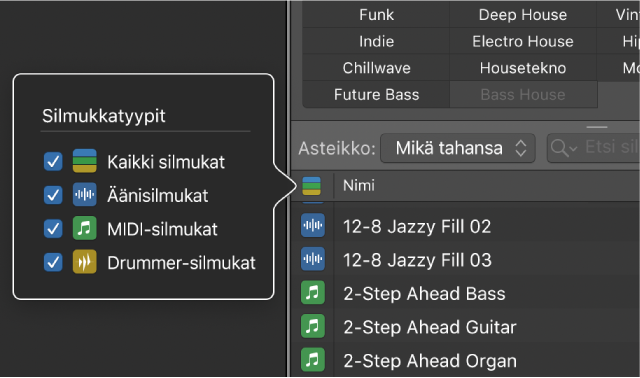Click the audio loop icon beside 12-8 Jazzy Fill 03
Viewport: 640px width, 378px height.
313,259
